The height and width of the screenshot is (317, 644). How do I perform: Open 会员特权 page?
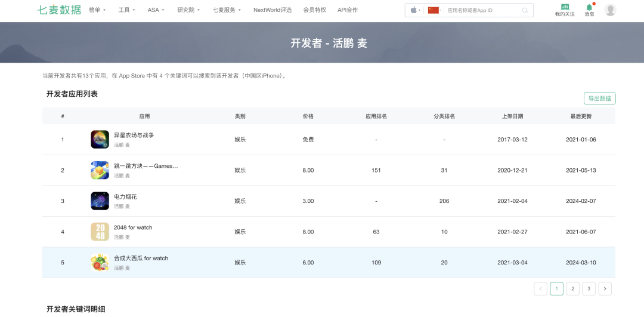tap(315, 10)
